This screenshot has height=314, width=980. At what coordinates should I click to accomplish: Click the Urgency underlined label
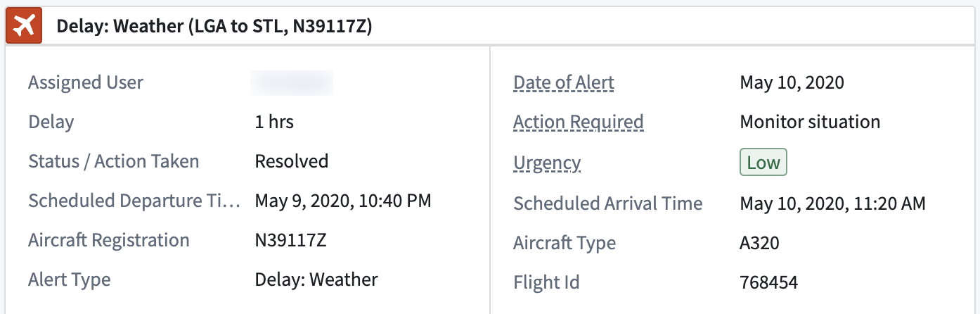coord(547,163)
